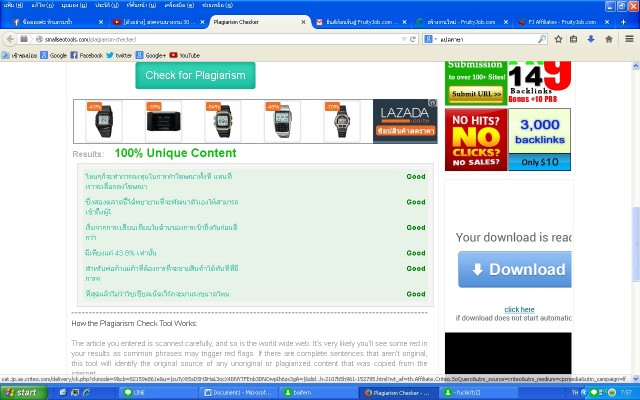Screen dimensions: 640x400
Task: Click the browser search input field
Action: 500,39
